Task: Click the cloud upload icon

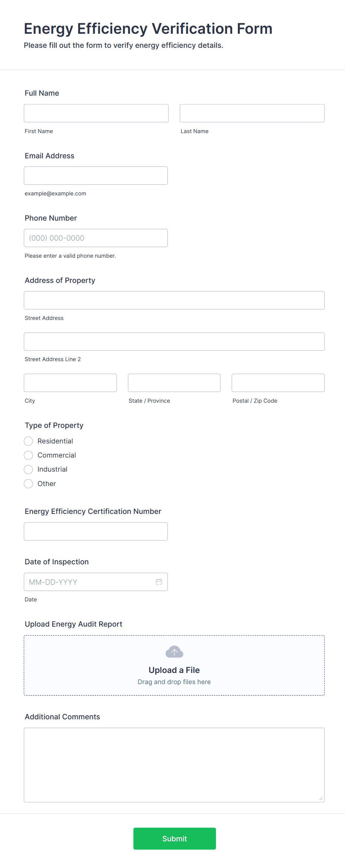Action: (x=174, y=652)
